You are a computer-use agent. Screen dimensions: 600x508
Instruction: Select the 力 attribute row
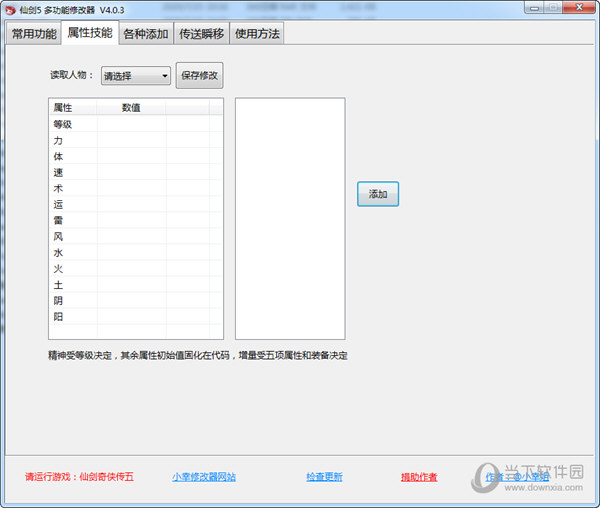[136, 140]
